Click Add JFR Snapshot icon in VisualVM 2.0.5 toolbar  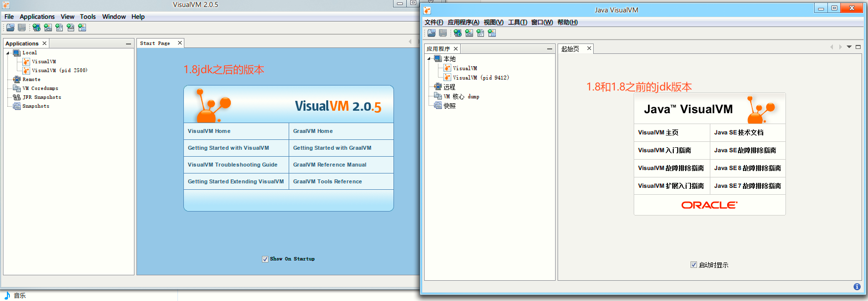(71, 28)
